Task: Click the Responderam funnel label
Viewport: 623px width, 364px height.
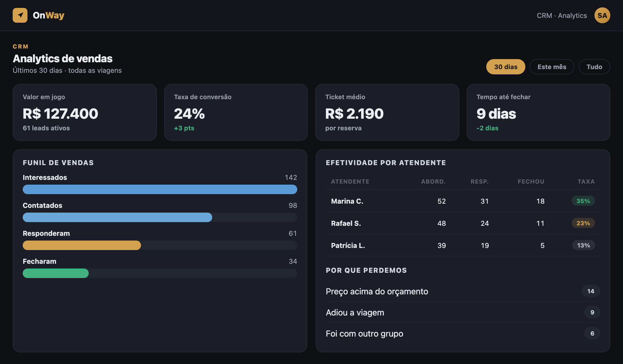Action: 46,233
